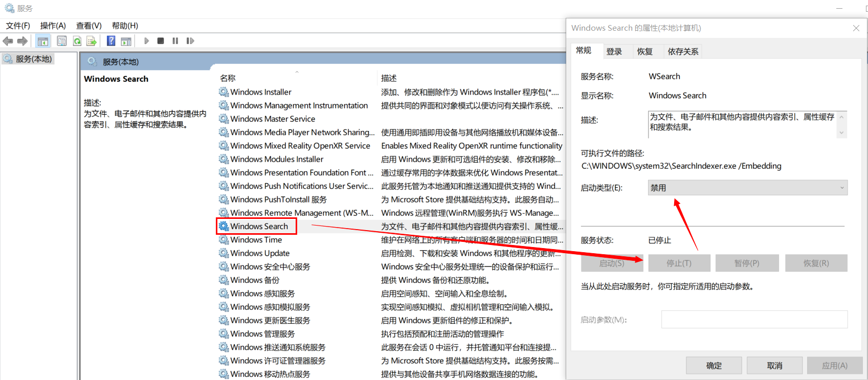868x380 pixels.
Task: Click the gear icon beside Windows 安全中心服务
Action: 224,266
